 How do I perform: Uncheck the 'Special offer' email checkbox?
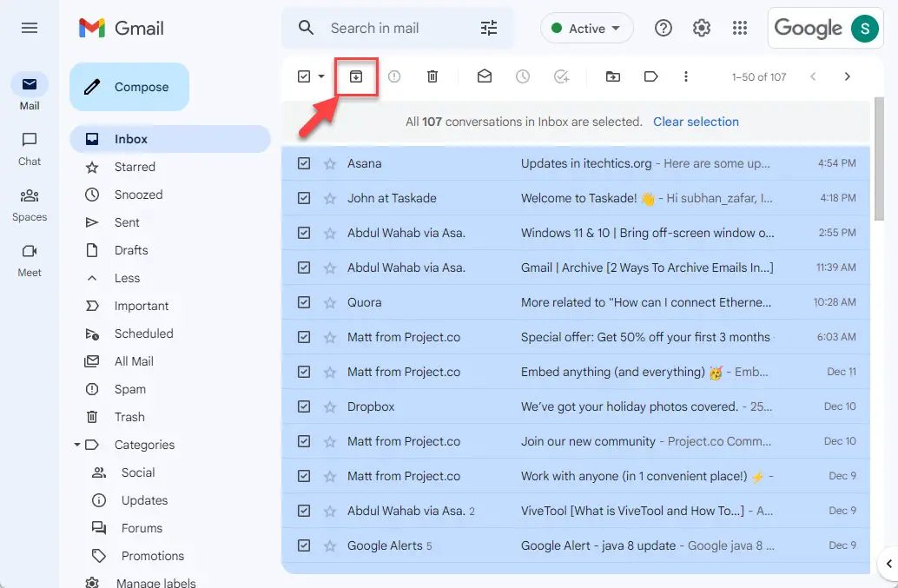pos(304,337)
